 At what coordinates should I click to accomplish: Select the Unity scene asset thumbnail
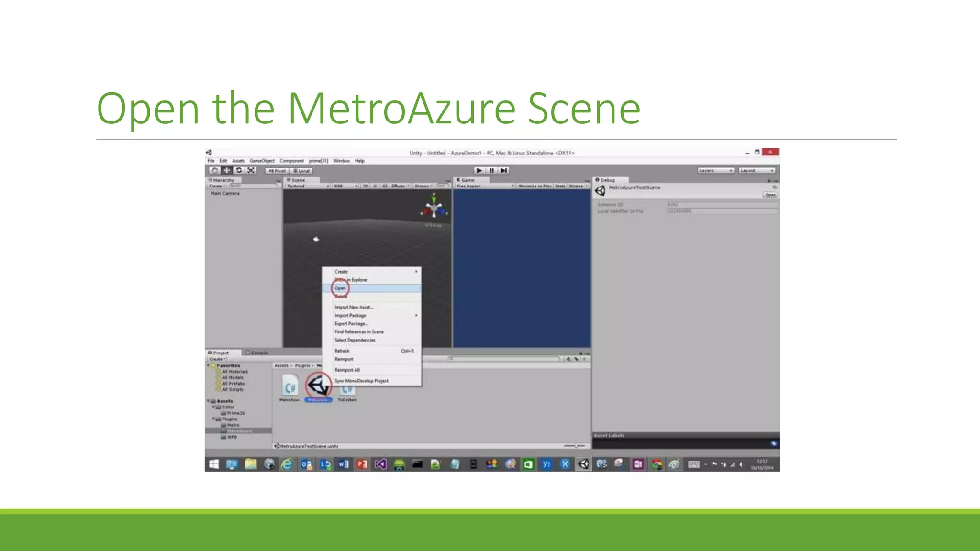[318, 386]
